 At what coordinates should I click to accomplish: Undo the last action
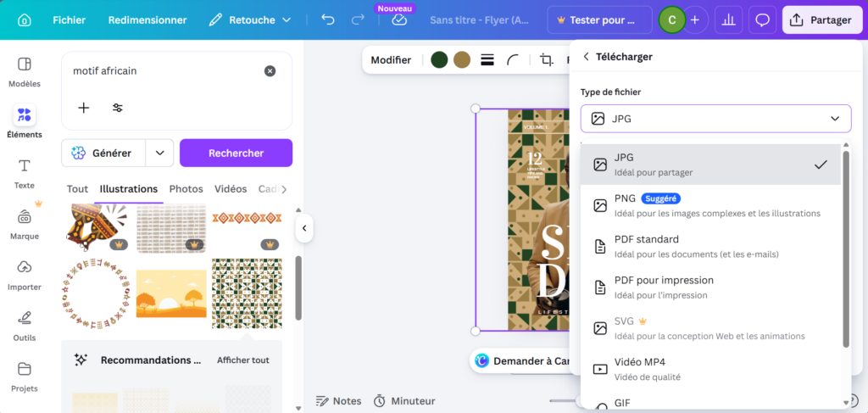(328, 20)
